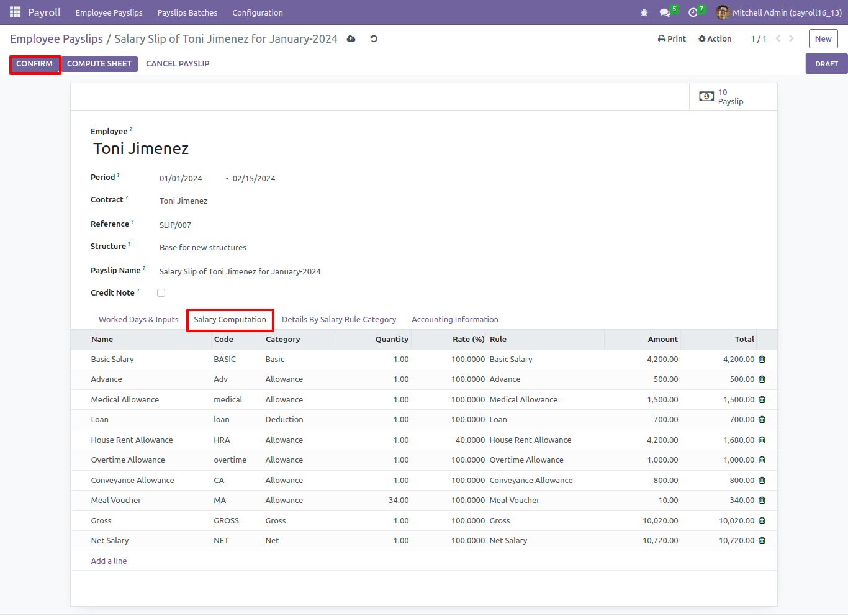Click the cloud save icon
Image resolution: width=848 pixels, height=616 pixels.
coord(351,38)
